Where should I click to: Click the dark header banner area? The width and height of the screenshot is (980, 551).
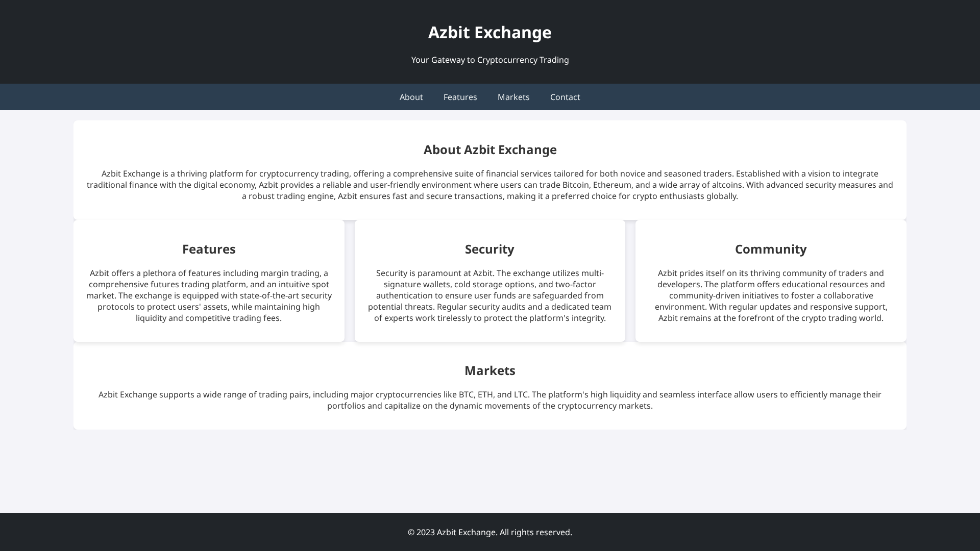[204, 41]
